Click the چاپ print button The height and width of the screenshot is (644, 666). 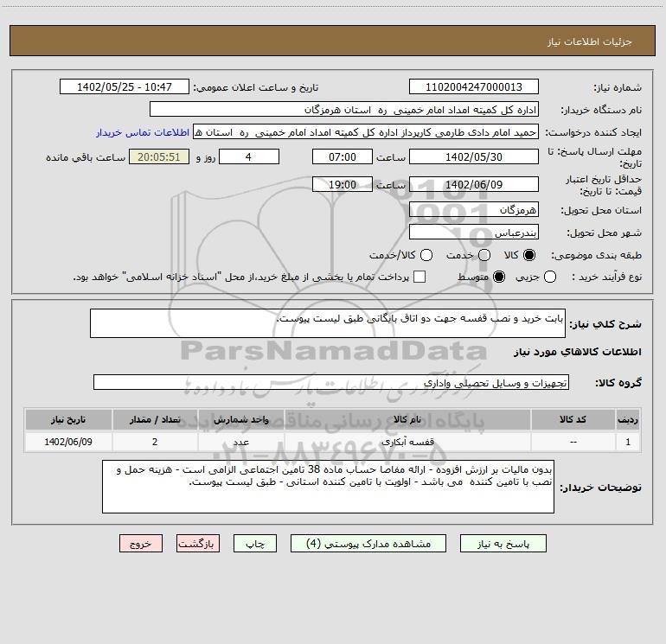coord(255,544)
